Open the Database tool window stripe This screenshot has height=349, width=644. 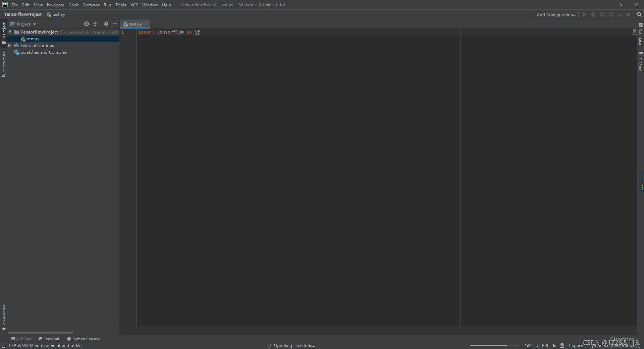(640, 34)
